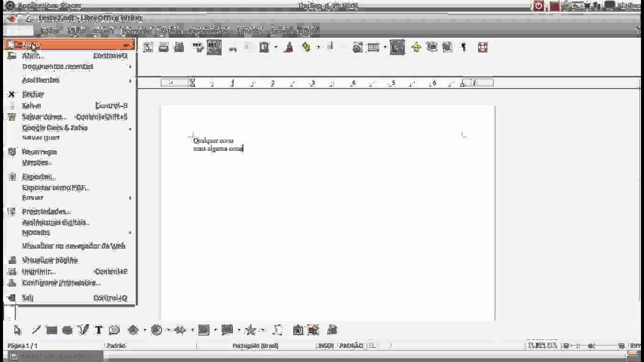This screenshot has width=644, height=362.
Task: Choose Configurar impressora... menu entry
Action: [x=70, y=283]
